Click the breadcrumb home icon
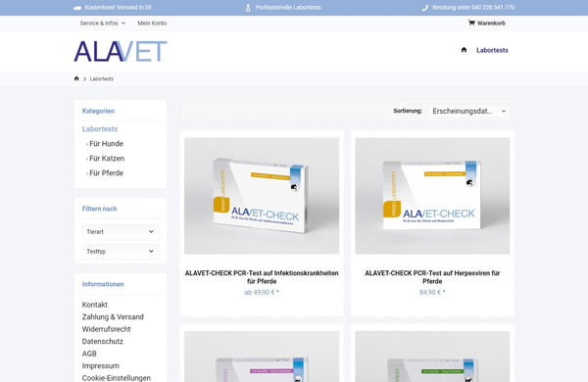 (x=76, y=78)
